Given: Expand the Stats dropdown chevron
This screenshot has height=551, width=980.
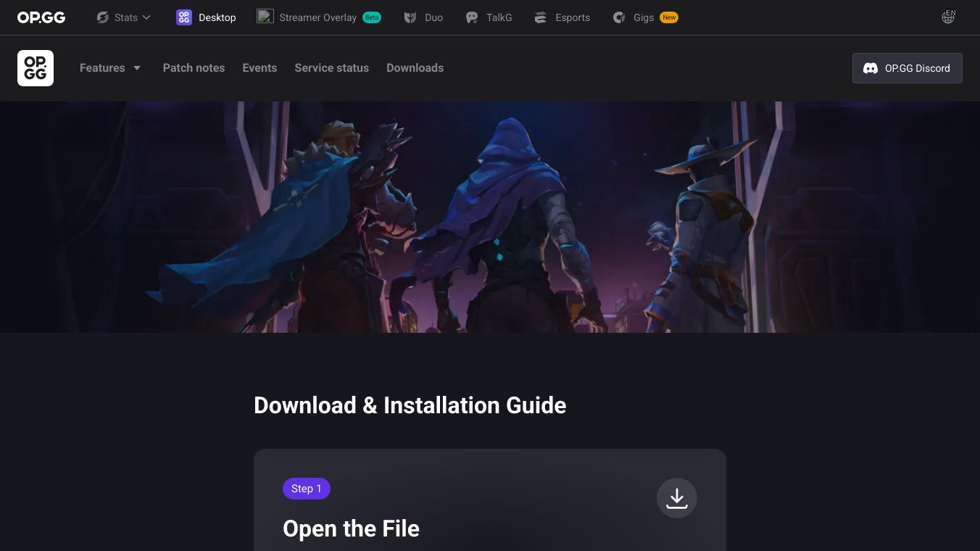Looking at the screenshot, I should point(146,17).
